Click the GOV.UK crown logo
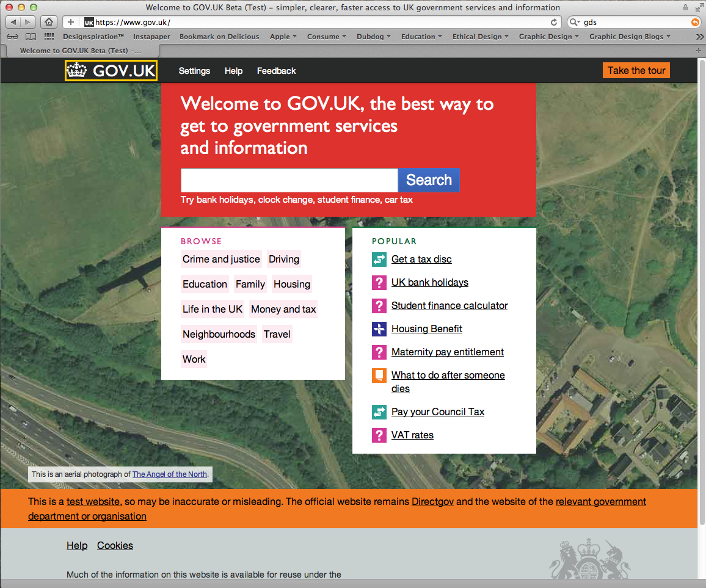This screenshot has height=588, width=706. coord(111,70)
